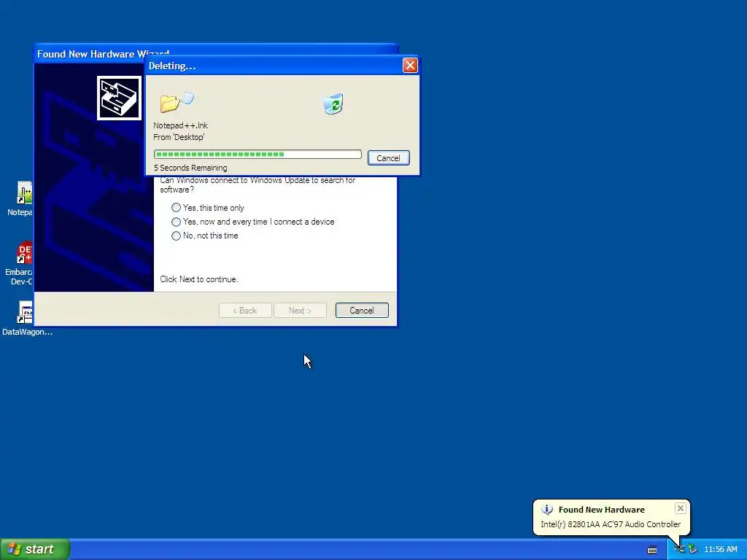
Task: Click the hardware wizard device icon
Action: click(119, 98)
